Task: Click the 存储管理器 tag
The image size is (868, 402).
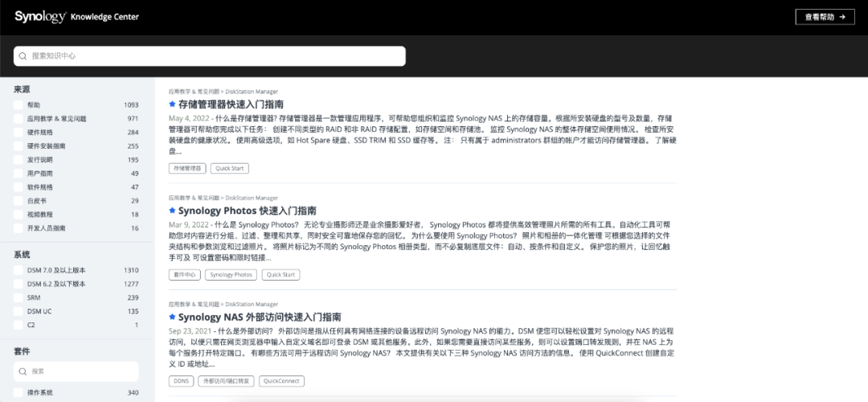Action: click(187, 168)
